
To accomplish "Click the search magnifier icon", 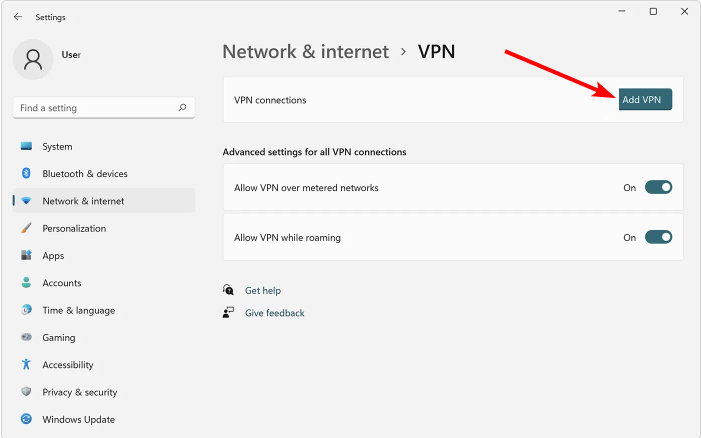I will pyautogui.click(x=182, y=107).
